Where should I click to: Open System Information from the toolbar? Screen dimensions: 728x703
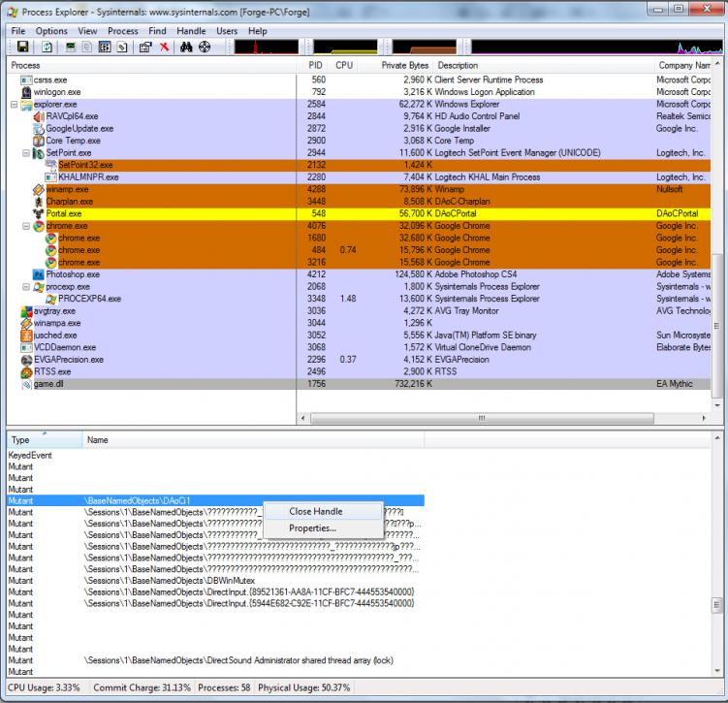pyautogui.click(x=71, y=47)
